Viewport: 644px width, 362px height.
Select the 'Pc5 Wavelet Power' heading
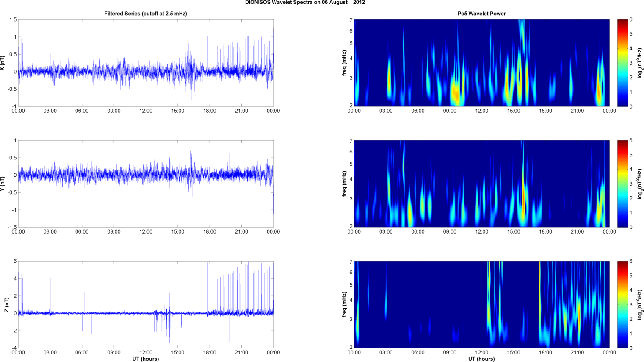point(481,14)
